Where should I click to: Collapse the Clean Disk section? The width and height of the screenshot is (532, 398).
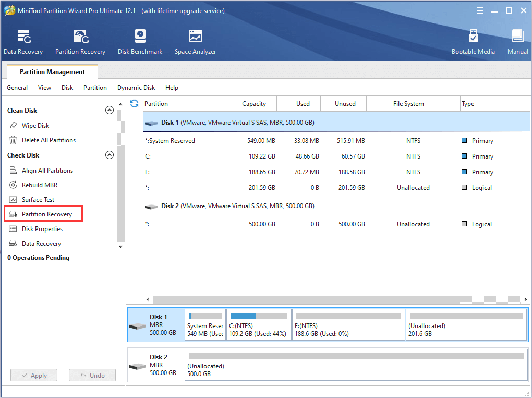[109, 110]
